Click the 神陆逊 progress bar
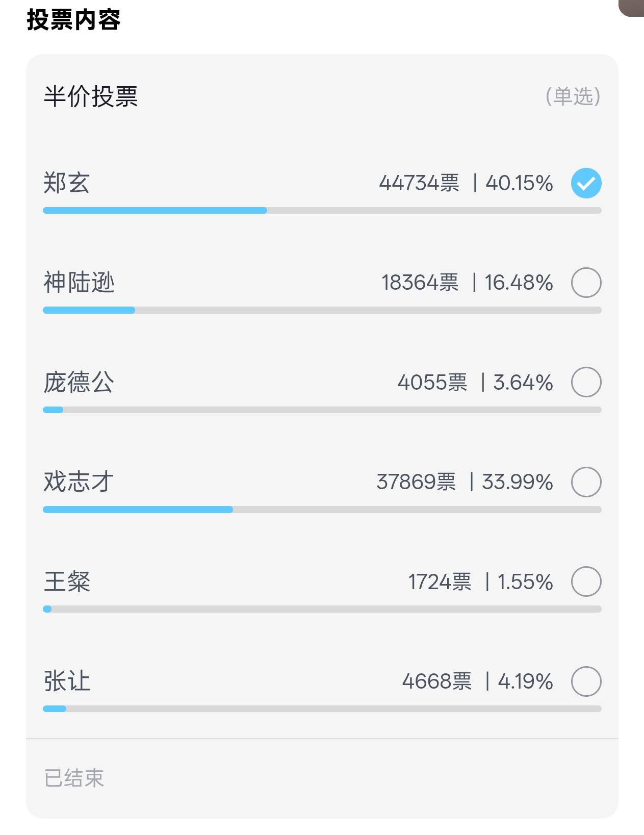 point(322,310)
